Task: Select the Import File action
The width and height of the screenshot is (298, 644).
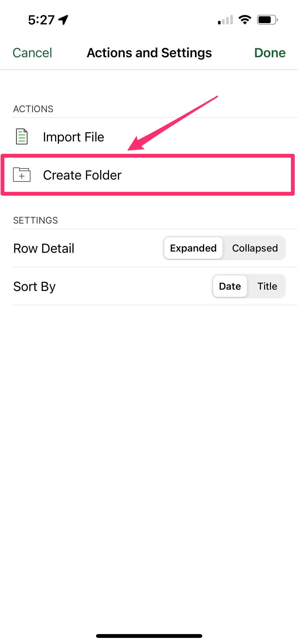Action: tap(149, 137)
